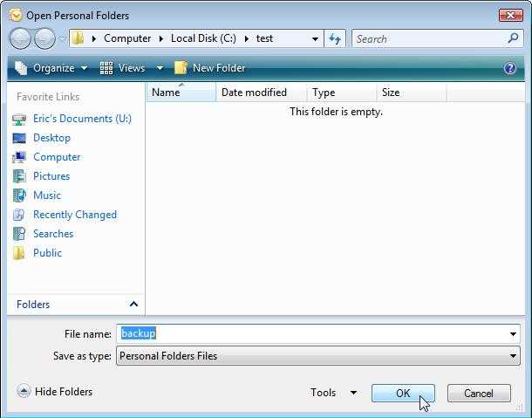This screenshot has width=532, height=418.
Task: Open the Tools dropdown menu
Action: click(333, 393)
